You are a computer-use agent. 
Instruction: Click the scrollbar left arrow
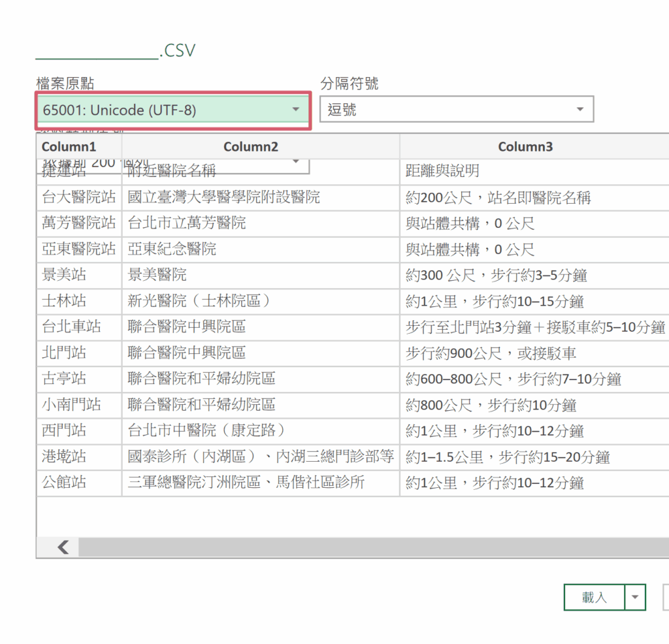click(x=63, y=547)
